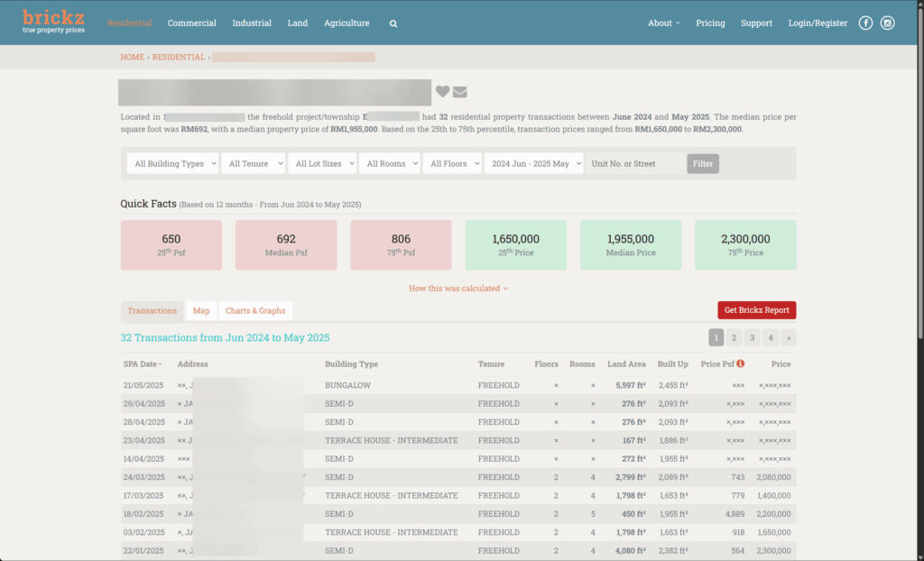Open the date range 2024 Jun - 2025 May dropdown
This screenshot has height=561, width=924.
click(x=533, y=164)
